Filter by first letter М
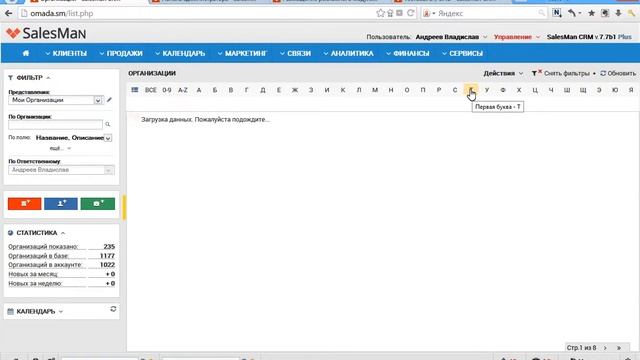 coord(375,90)
